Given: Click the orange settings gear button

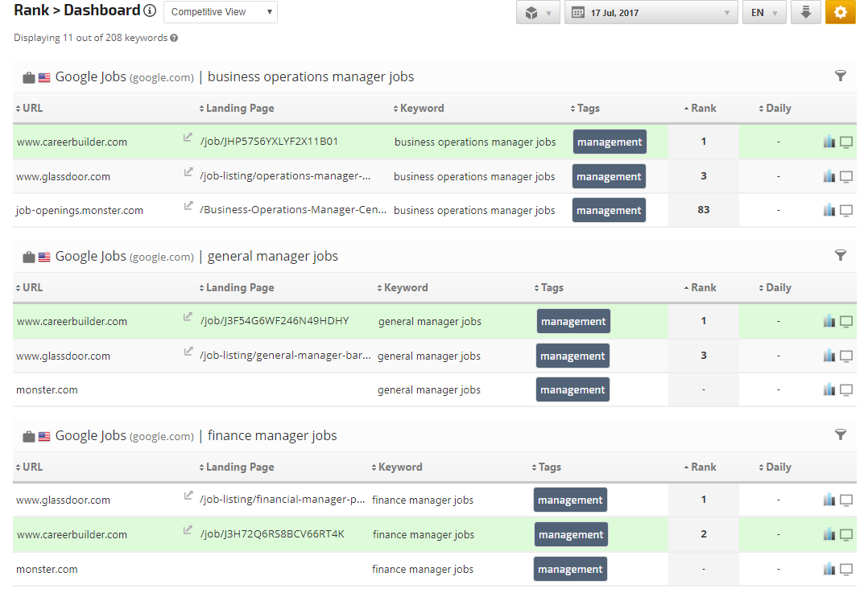Looking at the screenshot, I should (x=840, y=13).
